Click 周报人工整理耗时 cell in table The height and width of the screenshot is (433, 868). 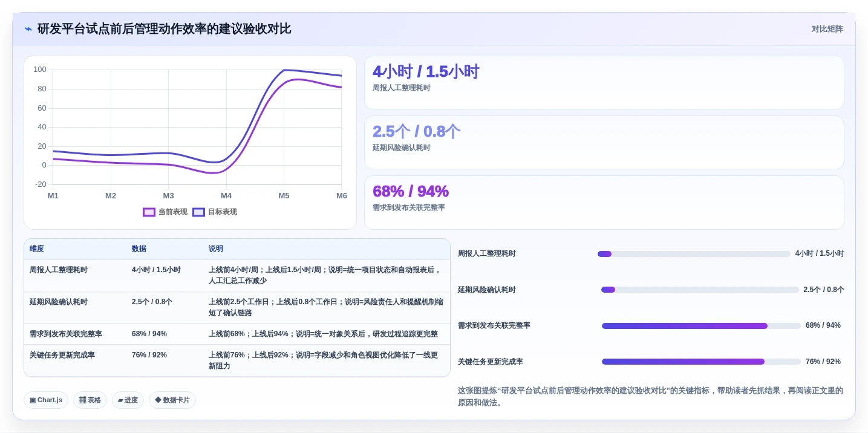(59, 270)
